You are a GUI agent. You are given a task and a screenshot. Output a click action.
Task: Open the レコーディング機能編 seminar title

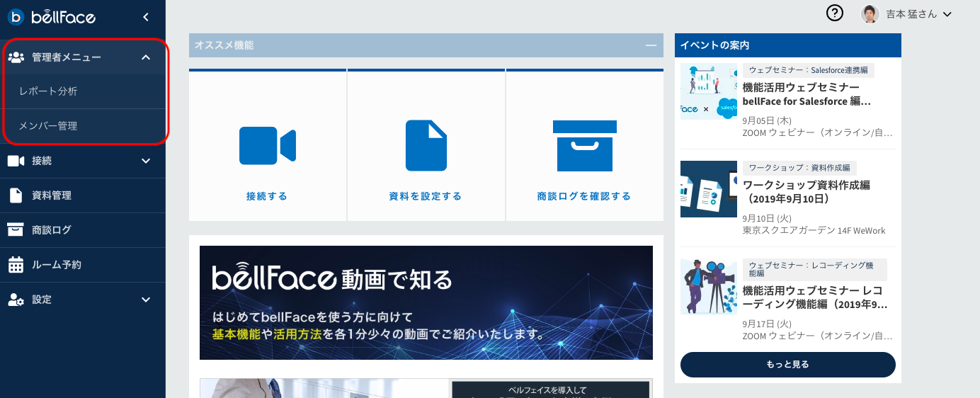(x=815, y=297)
